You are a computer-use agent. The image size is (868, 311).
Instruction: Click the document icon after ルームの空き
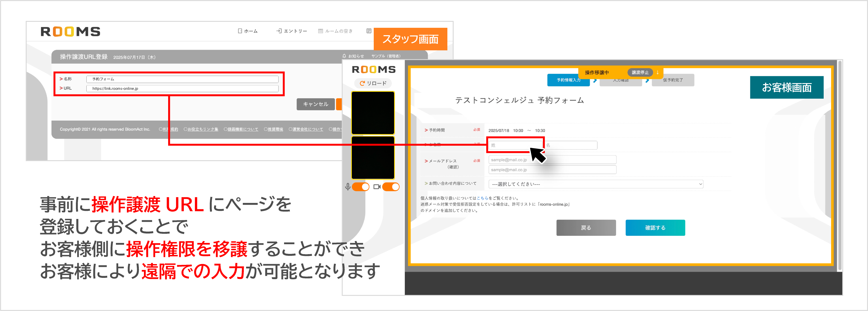(x=369, y=31)
